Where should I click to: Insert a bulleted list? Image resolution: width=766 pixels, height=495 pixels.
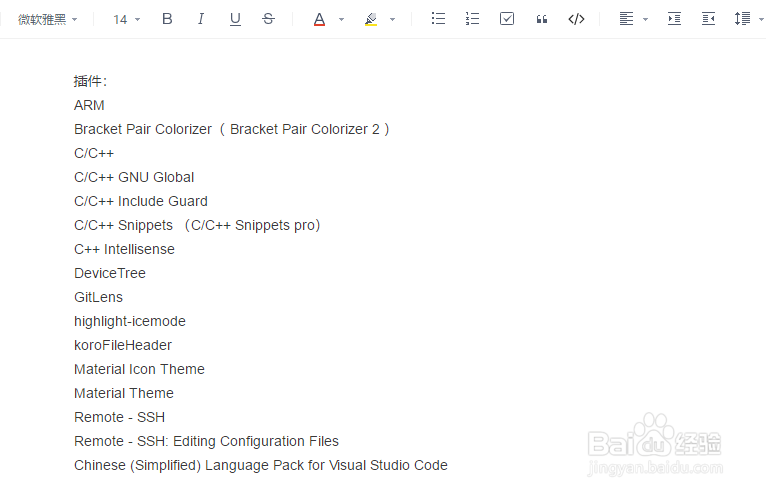tap(438, 19)
